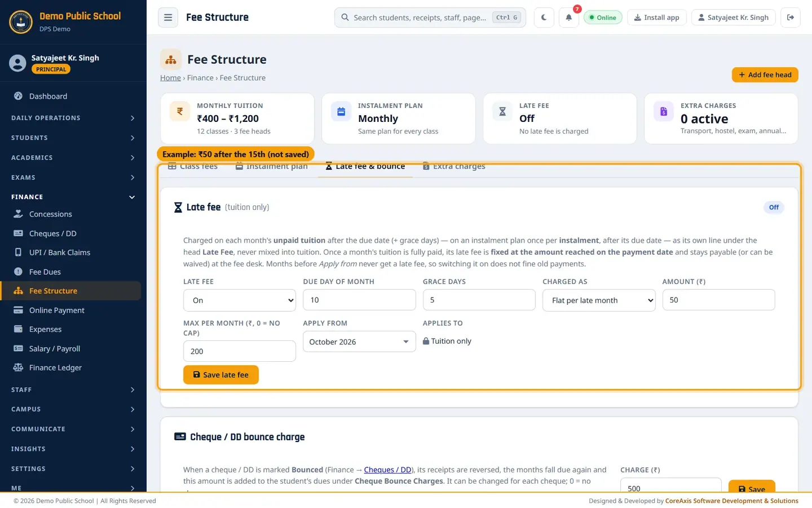The height and width of the screenshot is (508, 812).
Task: Open the notifications bell
Action: click(569, 17)
